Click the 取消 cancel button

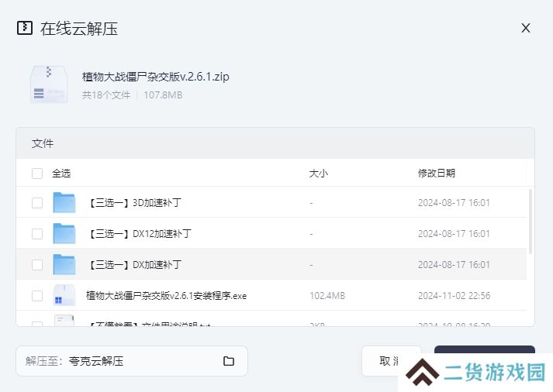pyautogui.click(x=392, y=361)
